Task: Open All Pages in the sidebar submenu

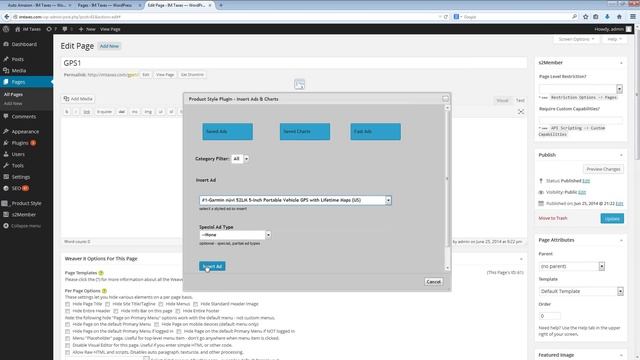Action: click(13, 94)
